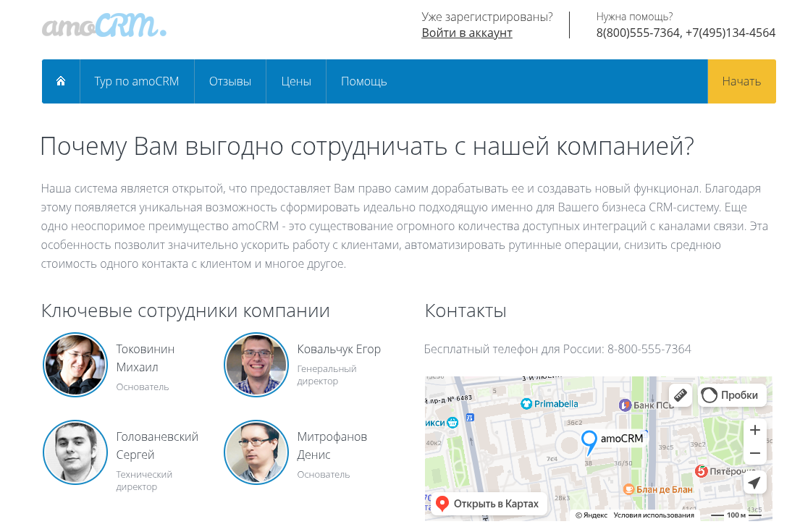Click the Генеральный директор title text
Image resolution: width=800 pixels, height=532 pixels.
pyautogui.click(x=327, y=375)
